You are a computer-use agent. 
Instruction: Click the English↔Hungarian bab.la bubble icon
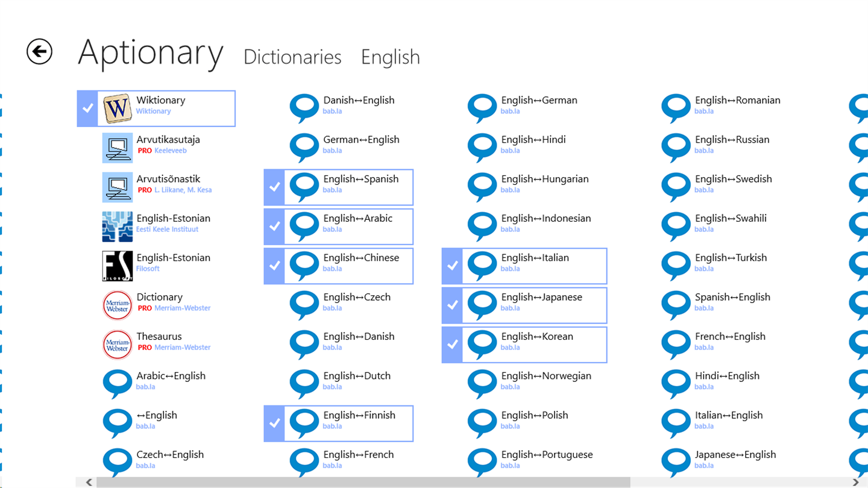[x=482, y=187]
